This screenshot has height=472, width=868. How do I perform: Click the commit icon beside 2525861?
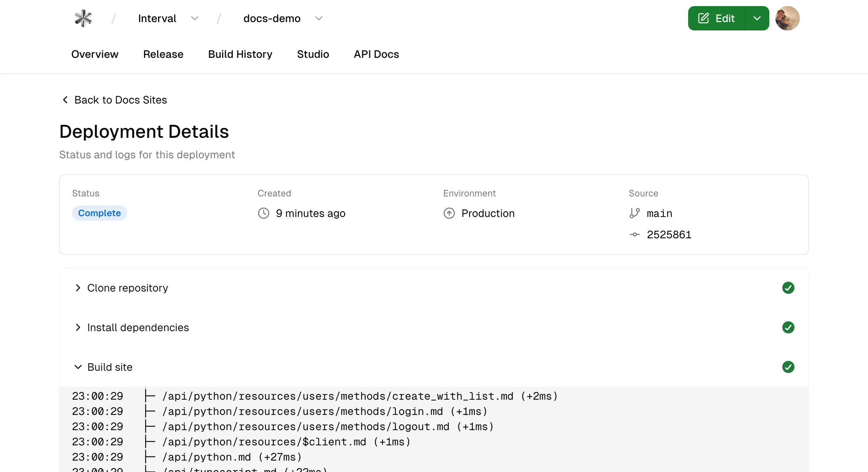pyautogui.click(x=634, y=234)
